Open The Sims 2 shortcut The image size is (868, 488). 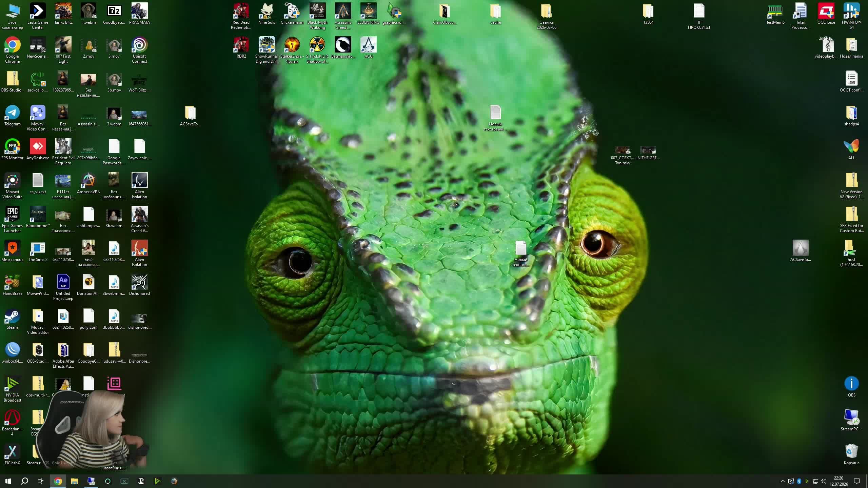point(38,251)
